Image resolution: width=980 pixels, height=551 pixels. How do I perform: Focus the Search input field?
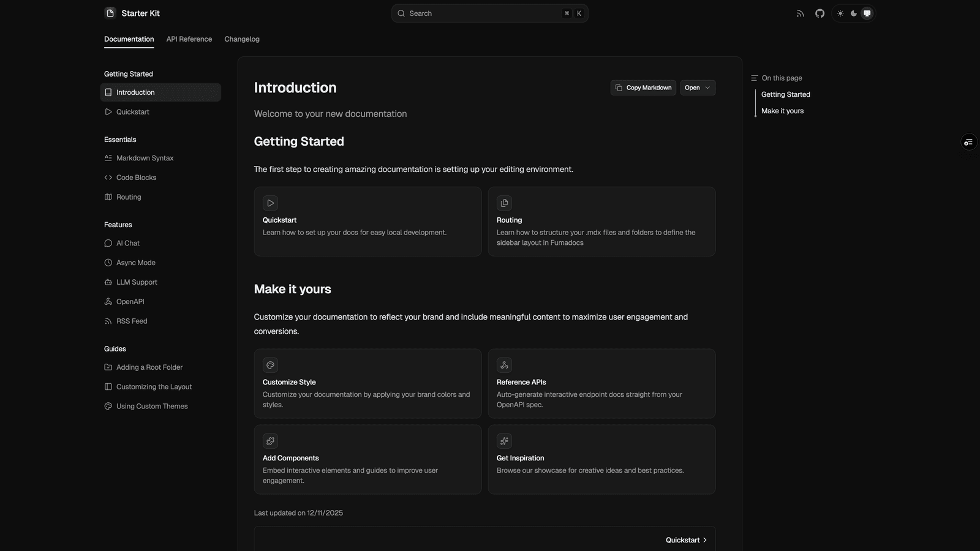pos(489,13)
